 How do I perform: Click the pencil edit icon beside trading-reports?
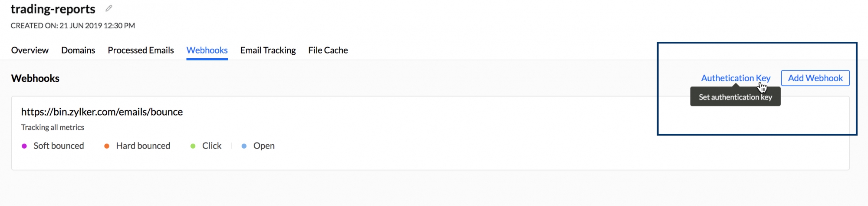109,8
